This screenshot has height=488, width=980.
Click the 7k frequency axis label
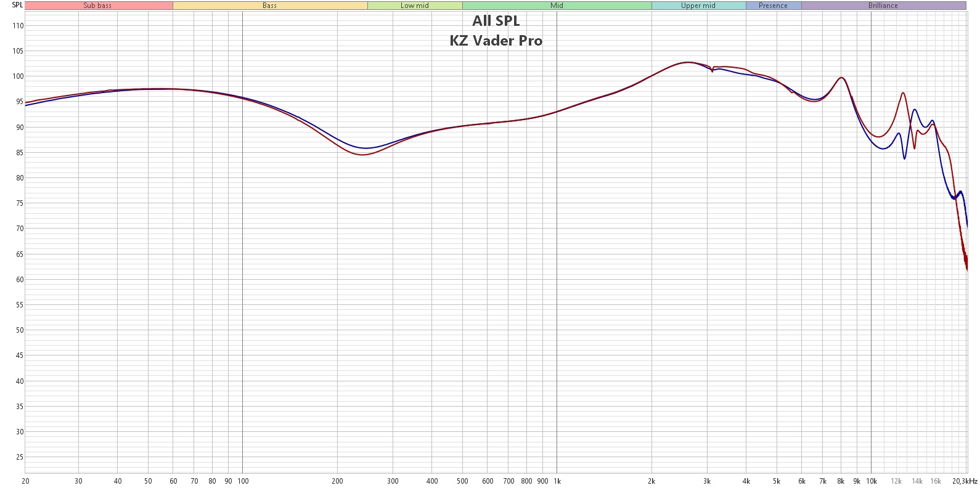click(x=823, y=481)
